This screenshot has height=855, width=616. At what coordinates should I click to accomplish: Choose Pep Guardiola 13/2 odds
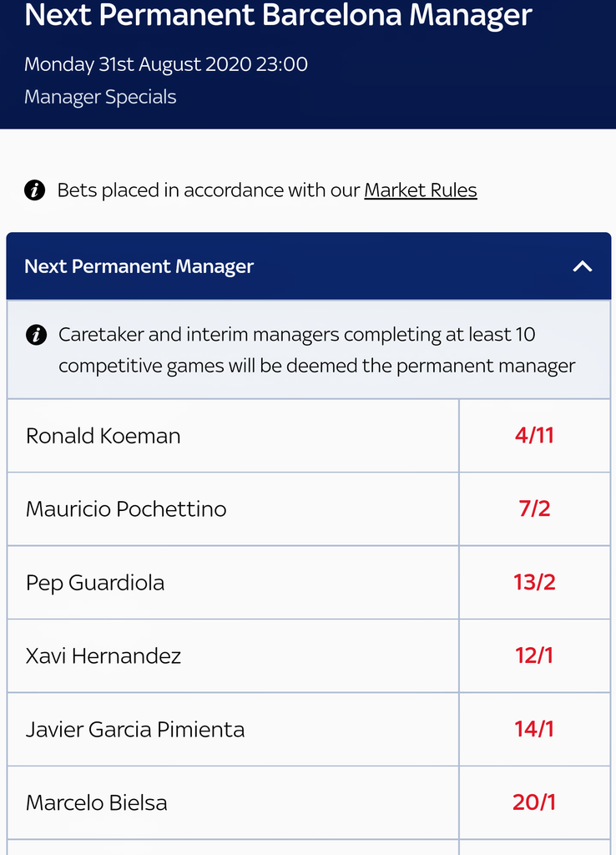click(x=534, y=582)
